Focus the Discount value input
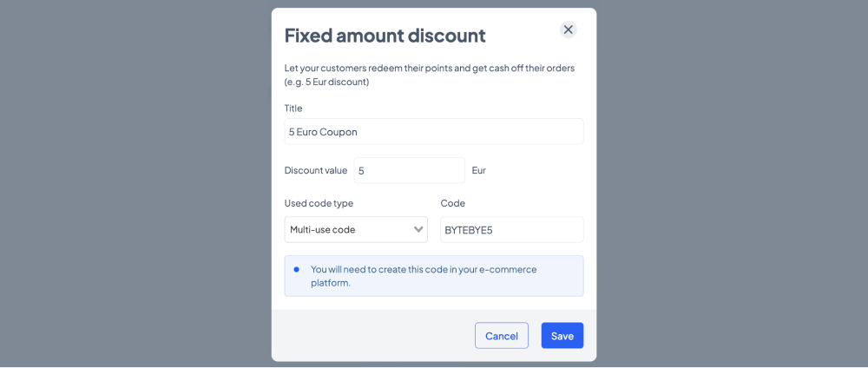 point(409,170)
